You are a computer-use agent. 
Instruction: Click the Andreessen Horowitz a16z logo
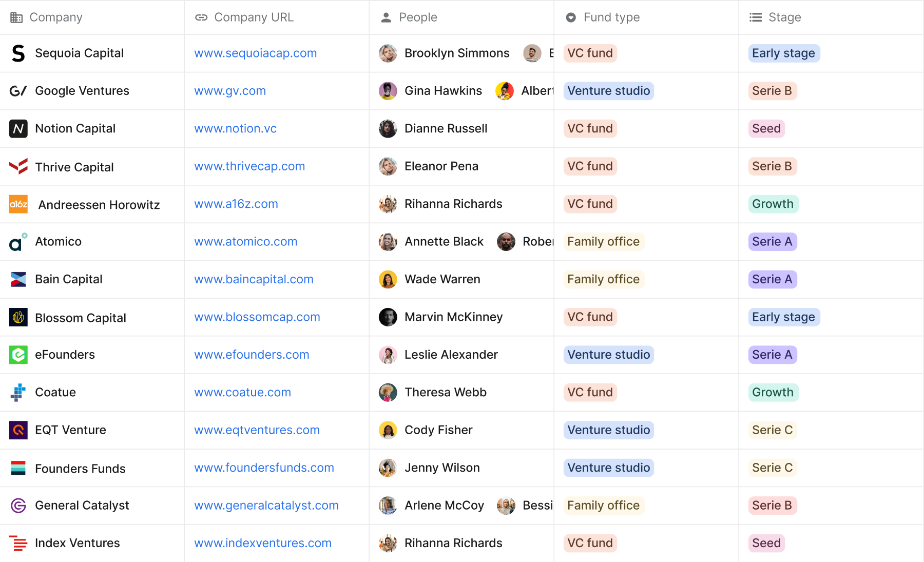pyautogui.click(x=18, y=204)
